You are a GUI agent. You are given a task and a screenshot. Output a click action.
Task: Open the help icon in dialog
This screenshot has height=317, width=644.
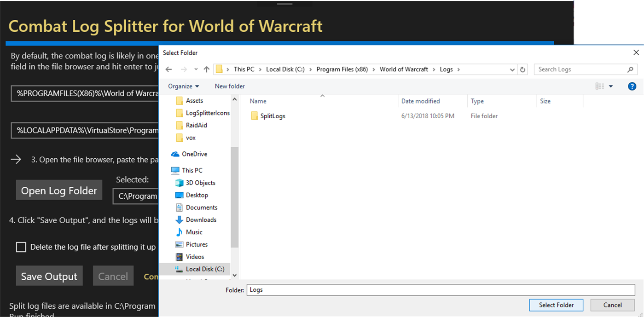[632, 86]
